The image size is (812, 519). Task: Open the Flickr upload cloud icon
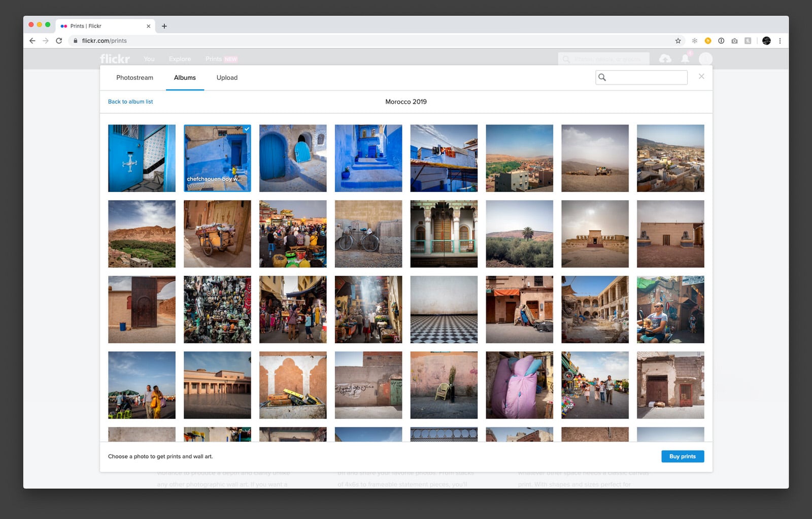coord(665,59)
